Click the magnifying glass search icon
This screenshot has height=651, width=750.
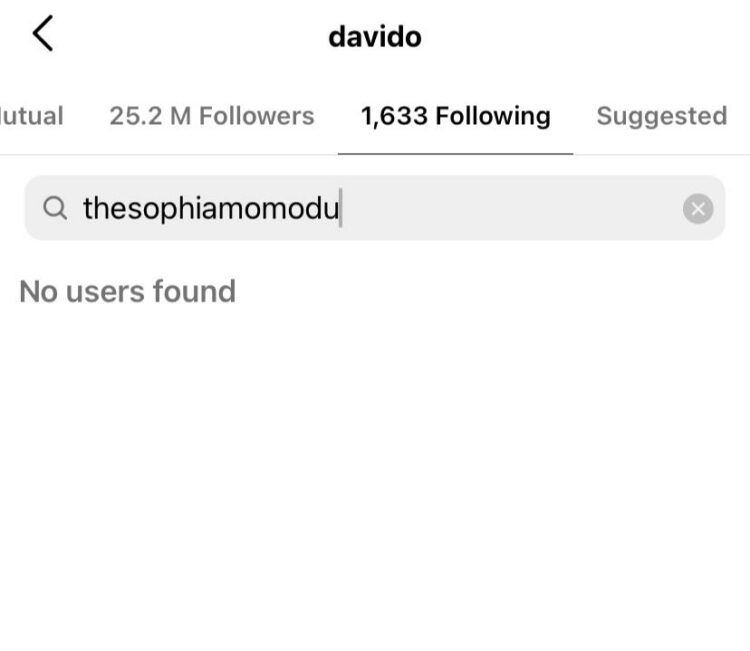tap(55, 208)
